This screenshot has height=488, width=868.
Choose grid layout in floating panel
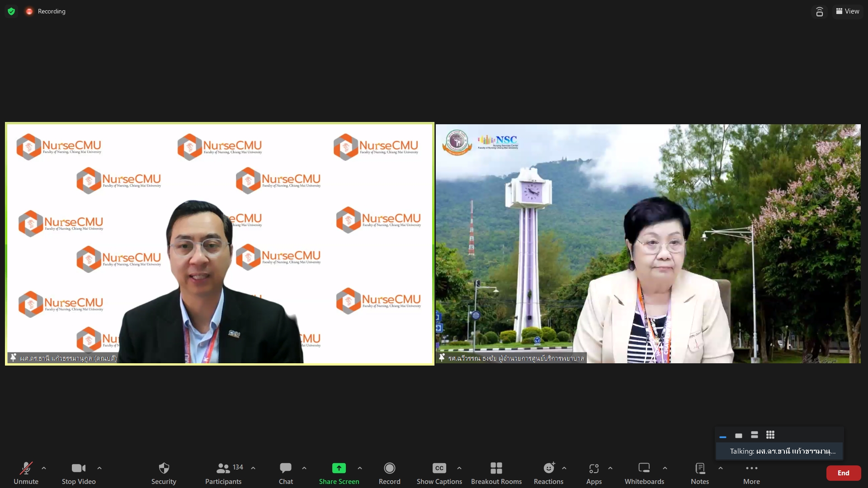tap(770, 435)
